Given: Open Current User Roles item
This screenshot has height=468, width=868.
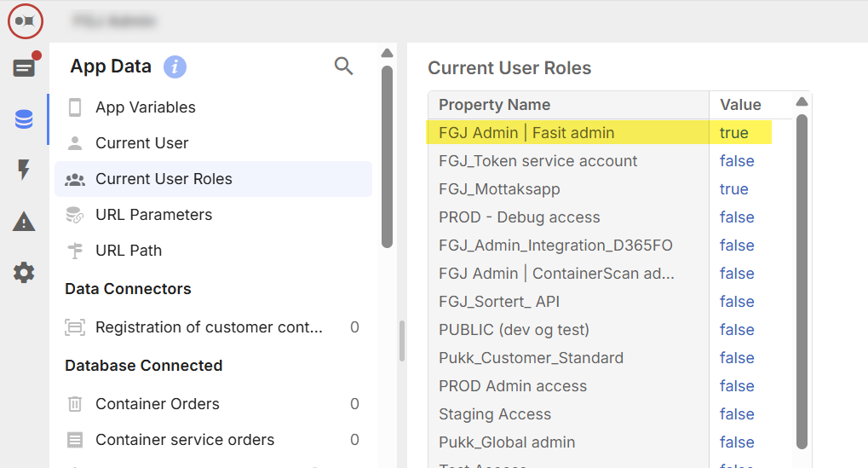Looking at the screenshot, I should 164,179.
